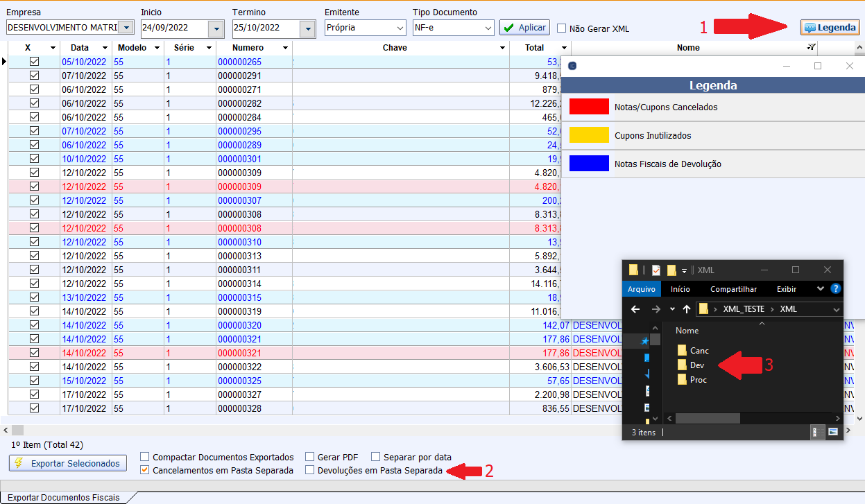Open the Proc folder
This screenshot has height=504, width=865.
point(698,379)
